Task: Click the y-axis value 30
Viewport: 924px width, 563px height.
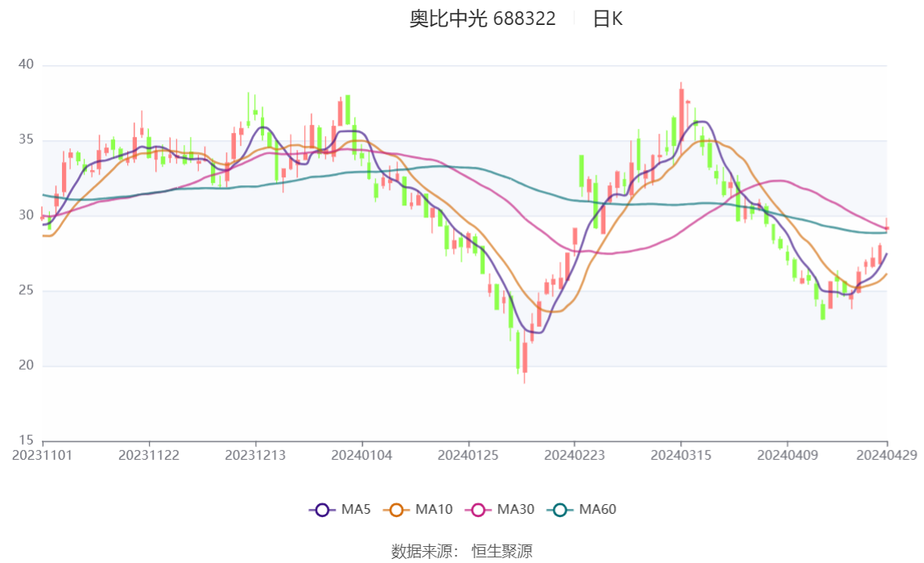Action: click(x=26, y=214)
